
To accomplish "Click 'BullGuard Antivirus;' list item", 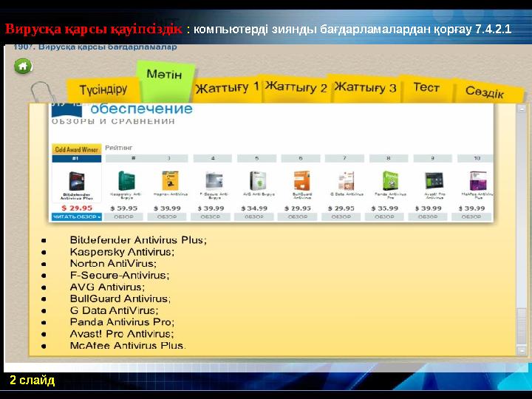I will pos(120,299).
